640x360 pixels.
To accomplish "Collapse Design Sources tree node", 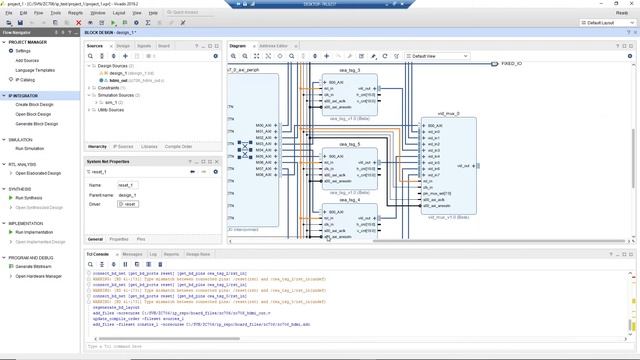I will (x=89, y=66).
